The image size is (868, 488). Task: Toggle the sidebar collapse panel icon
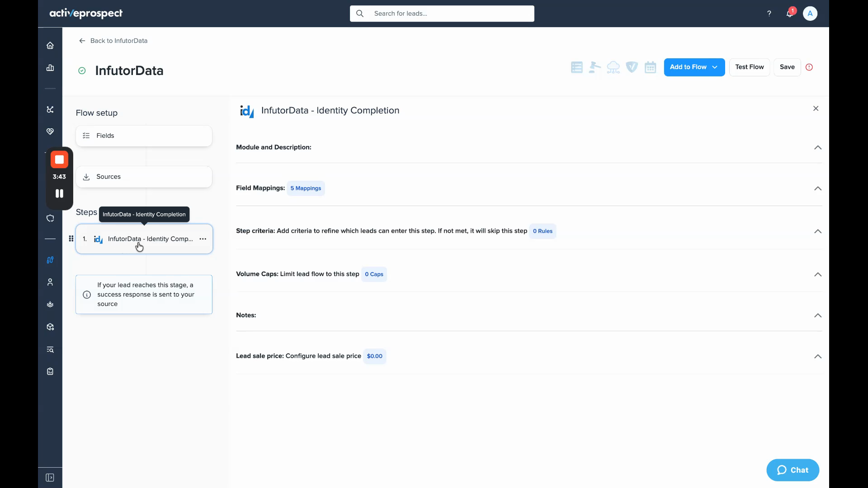pyautogui.click(x=50, y=478)
